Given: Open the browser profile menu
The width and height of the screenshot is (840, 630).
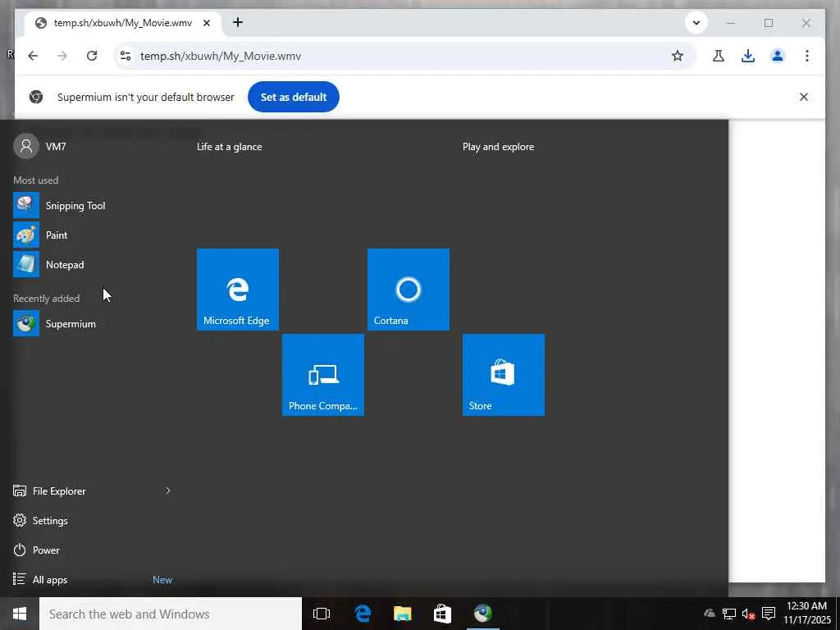Looking at the screenshot, I should tap(778, 56).
